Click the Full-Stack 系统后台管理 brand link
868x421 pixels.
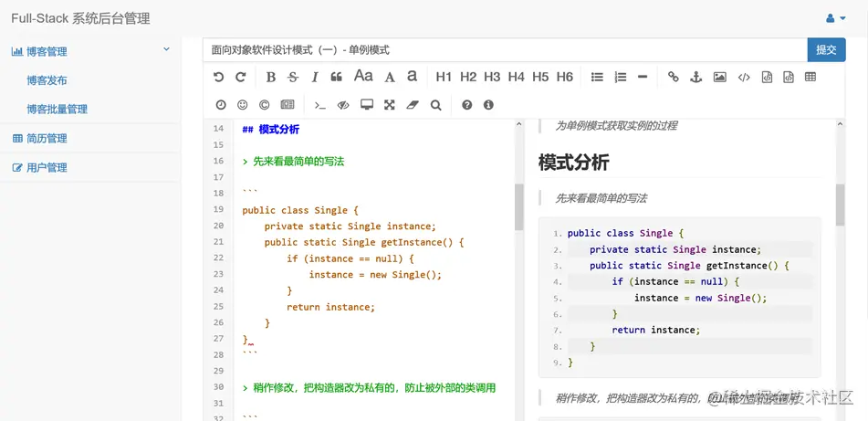[81, 18]
